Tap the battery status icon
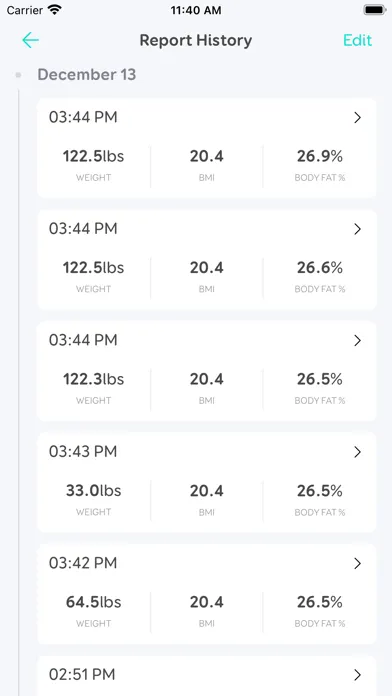Screen dimensions: 392x696 [375, 10]
